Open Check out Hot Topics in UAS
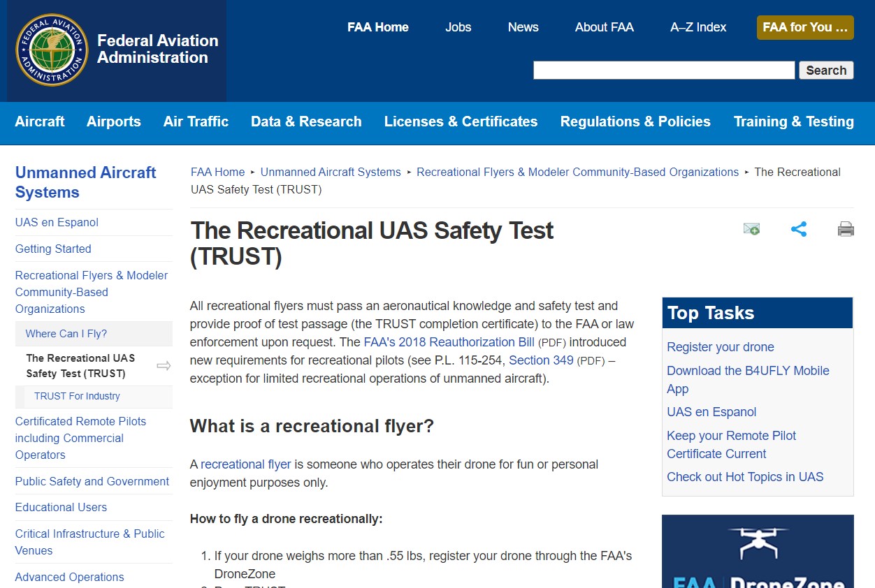This screenshot has width=875, height=588. (745, 477)
